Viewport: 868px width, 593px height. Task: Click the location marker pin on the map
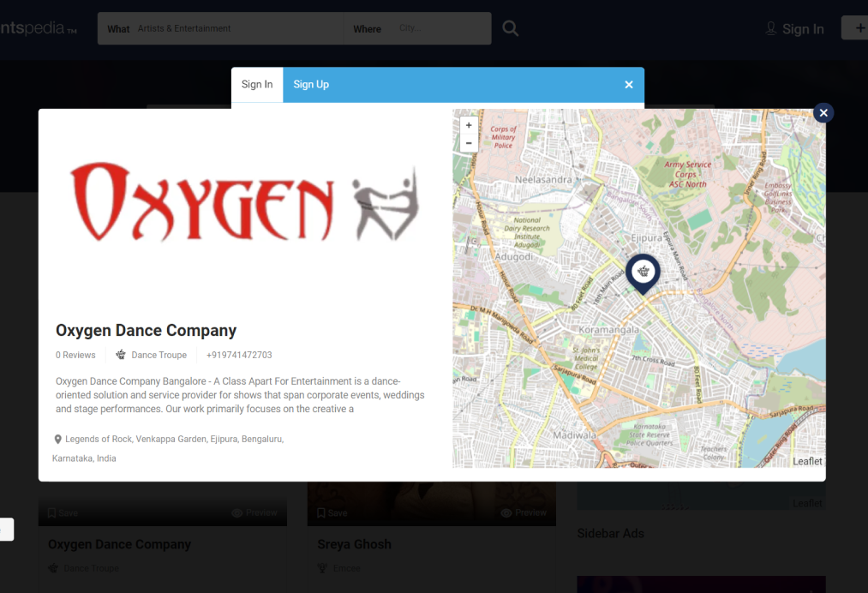(x=643, y=273)
